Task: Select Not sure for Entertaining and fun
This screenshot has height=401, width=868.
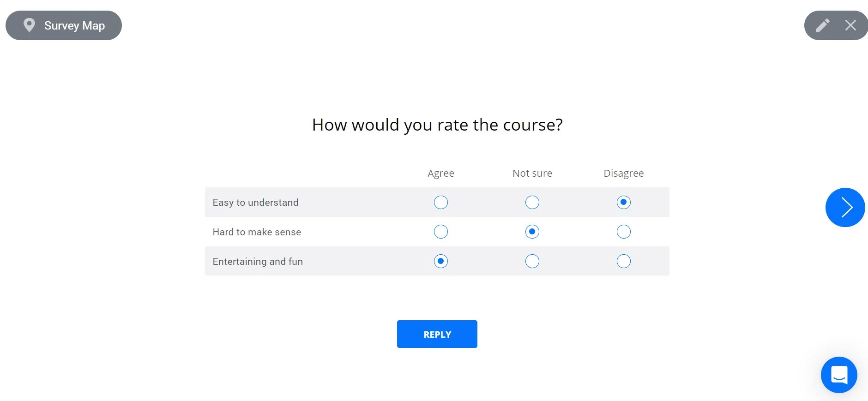Action: [x=532, y=261]
